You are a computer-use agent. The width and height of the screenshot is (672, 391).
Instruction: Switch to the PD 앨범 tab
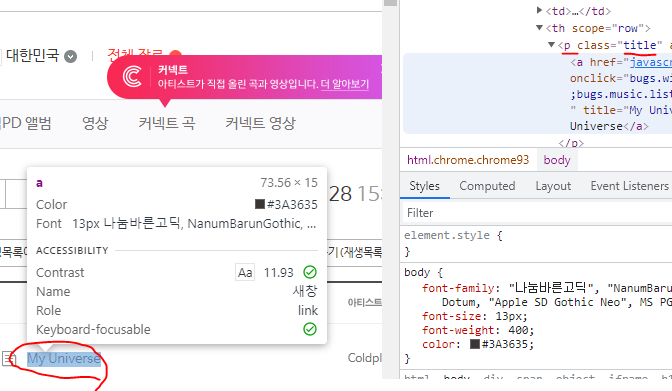[26, 123]
